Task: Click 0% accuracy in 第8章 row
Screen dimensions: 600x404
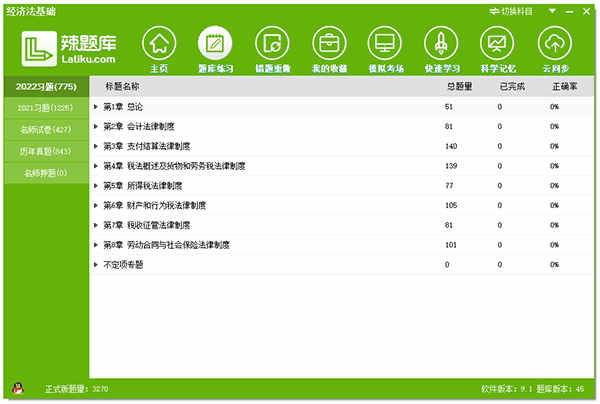Action: coord(554,245)
